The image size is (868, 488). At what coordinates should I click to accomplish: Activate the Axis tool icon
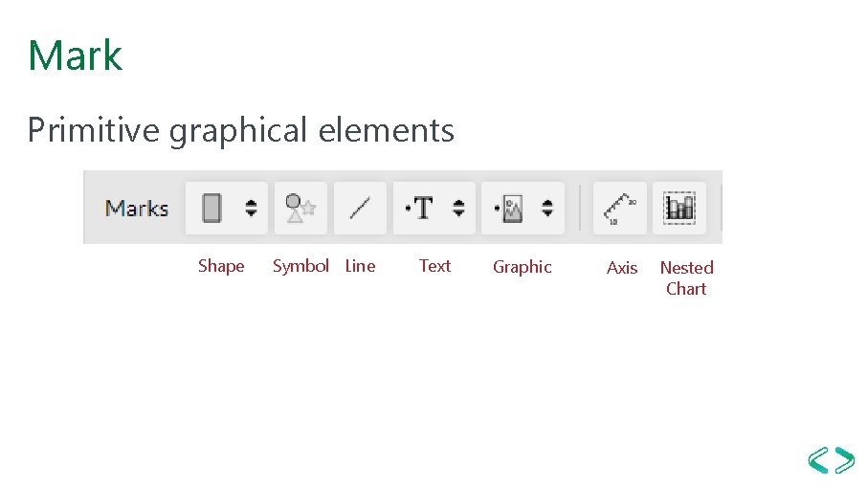[619, 208]
